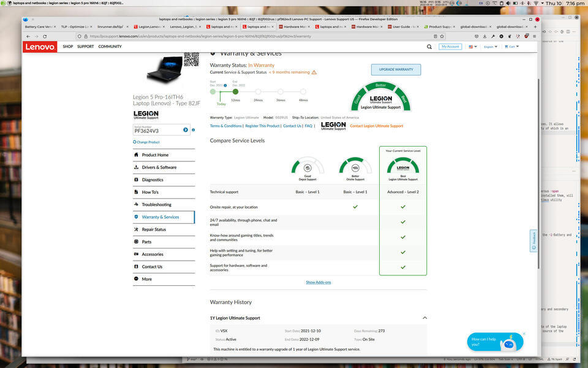Click the Change Product link

pyautogui.click(x=146, y=142)
